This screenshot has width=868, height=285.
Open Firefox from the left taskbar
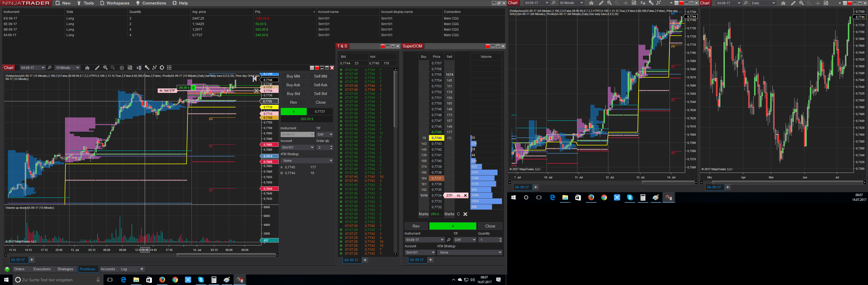(162, 280)
